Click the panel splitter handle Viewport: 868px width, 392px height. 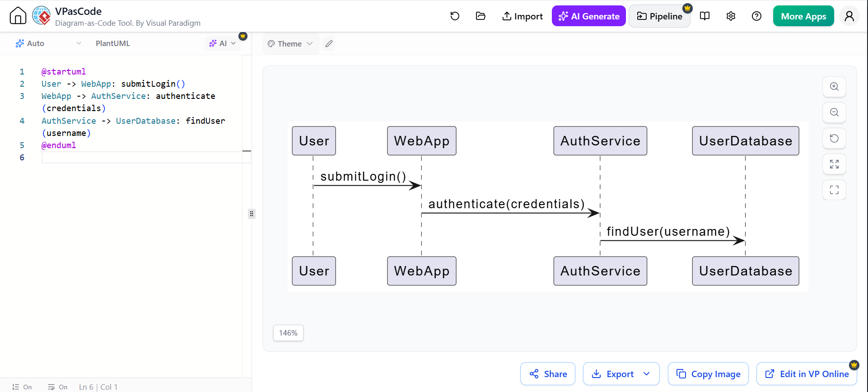pyautogui.click(x=252, y=214)
